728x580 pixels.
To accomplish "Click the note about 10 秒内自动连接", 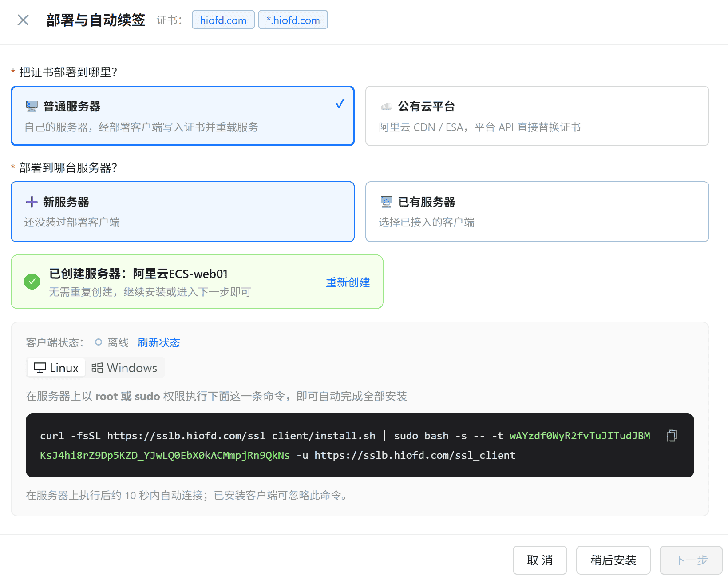I will coord(186,495).
